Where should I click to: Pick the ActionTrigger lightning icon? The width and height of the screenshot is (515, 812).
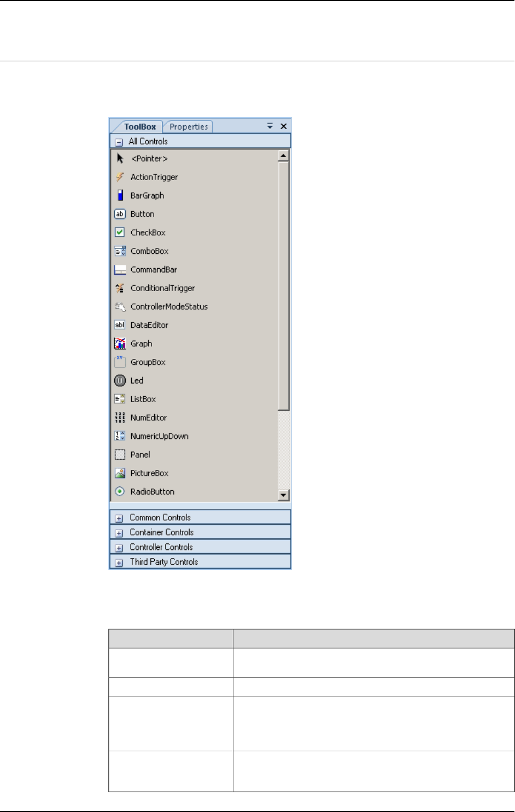point(120,177)
